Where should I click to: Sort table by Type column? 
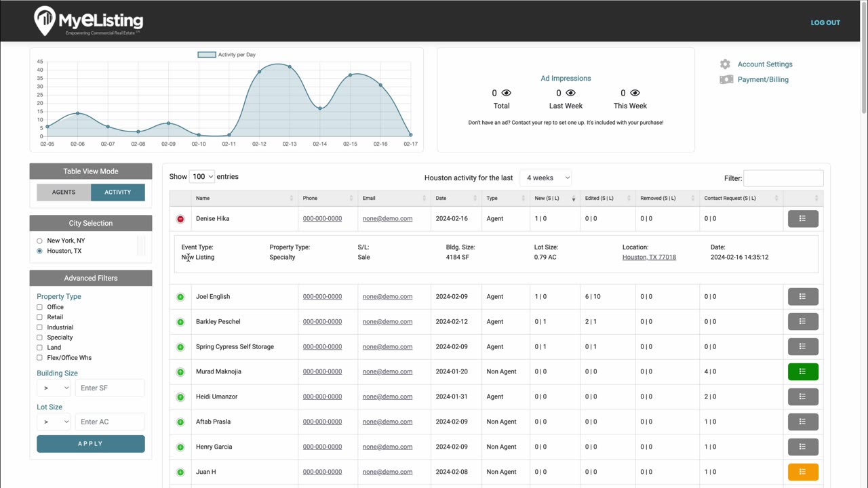click(506, 198)
